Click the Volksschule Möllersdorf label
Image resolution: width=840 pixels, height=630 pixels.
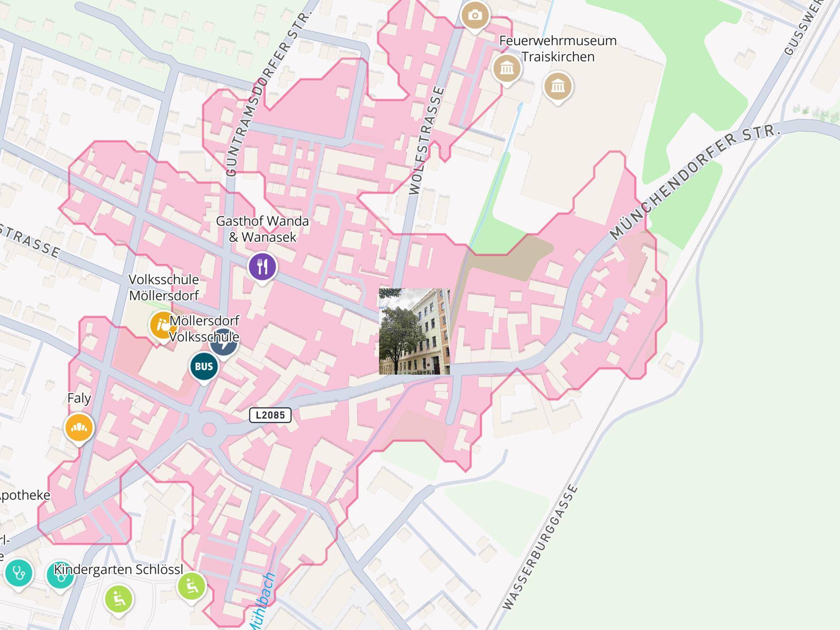(164, 287)
